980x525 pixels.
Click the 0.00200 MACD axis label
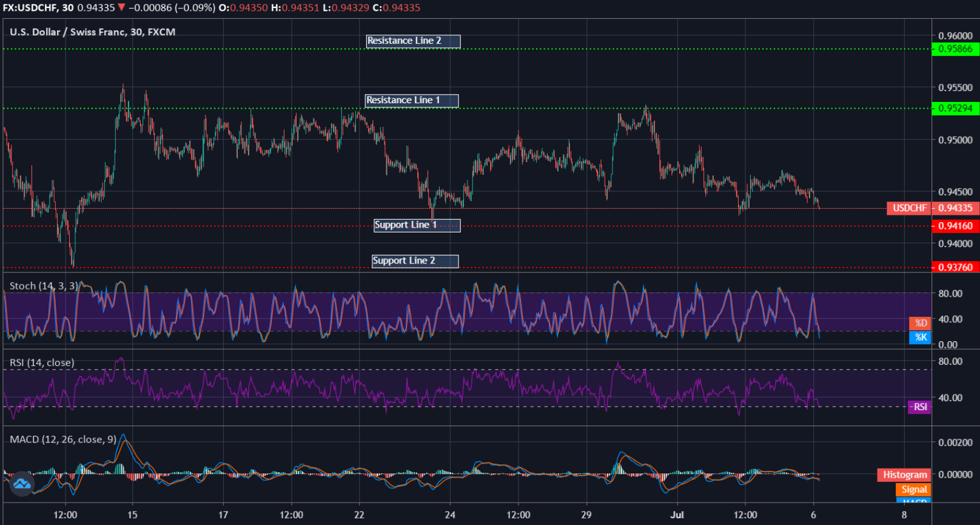pos(955,442)
